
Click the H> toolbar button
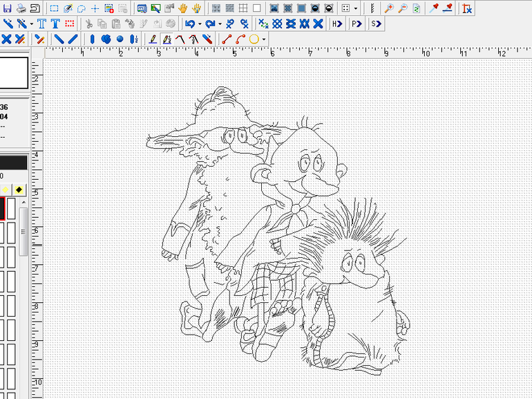click(336, 24)
